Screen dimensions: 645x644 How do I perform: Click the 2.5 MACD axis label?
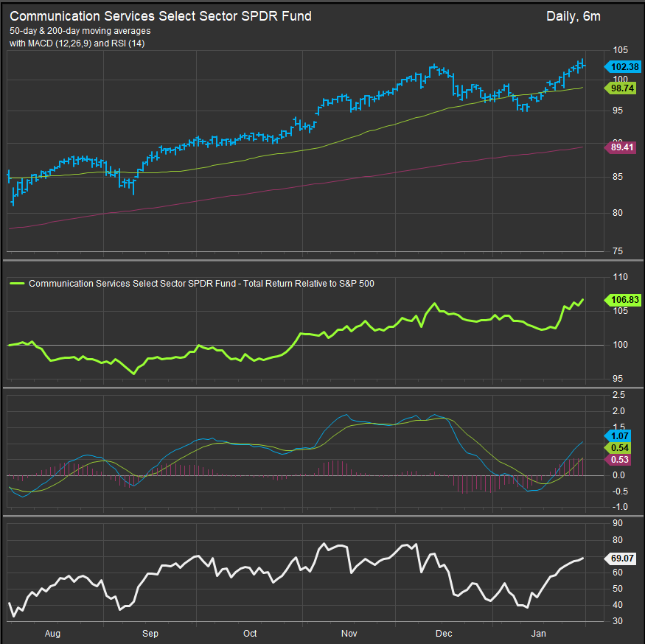(x=618, y=395)
